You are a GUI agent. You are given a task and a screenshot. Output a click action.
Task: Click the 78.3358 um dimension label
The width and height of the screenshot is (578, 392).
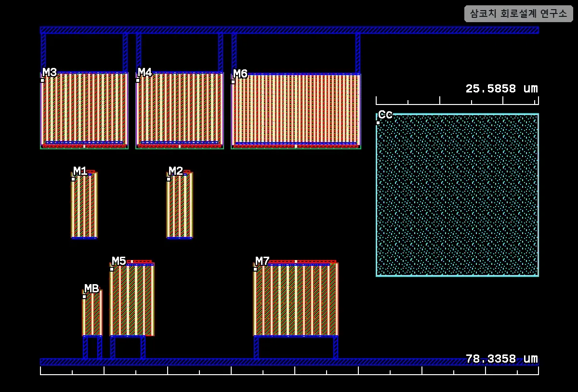[501, 359]
